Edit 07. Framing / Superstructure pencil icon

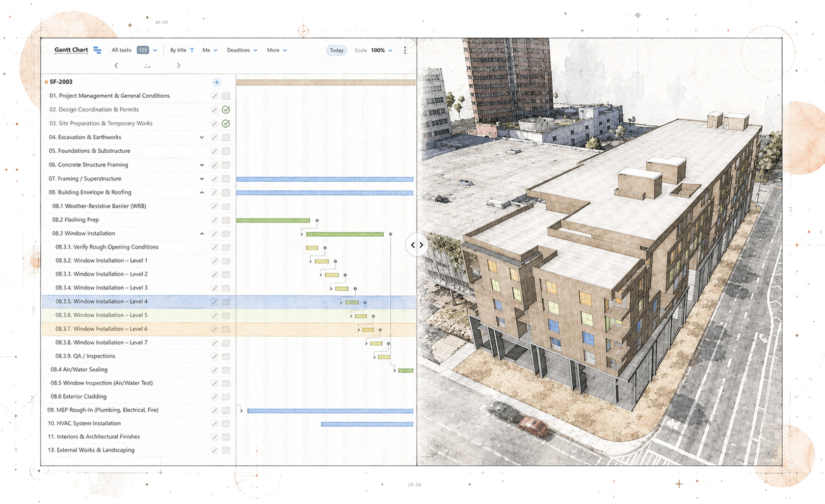(215, 179)
